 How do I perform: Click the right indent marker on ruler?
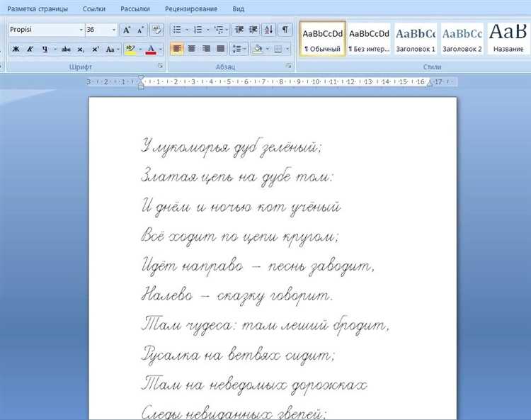(x=430, y=83)
